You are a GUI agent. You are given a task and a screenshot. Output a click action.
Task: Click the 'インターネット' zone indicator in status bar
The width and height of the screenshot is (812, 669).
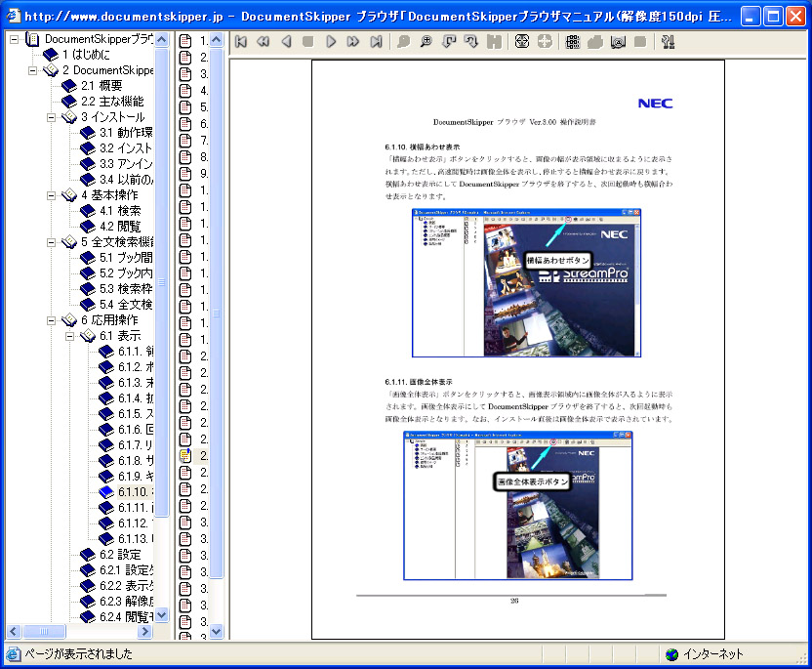pos(705,654)
